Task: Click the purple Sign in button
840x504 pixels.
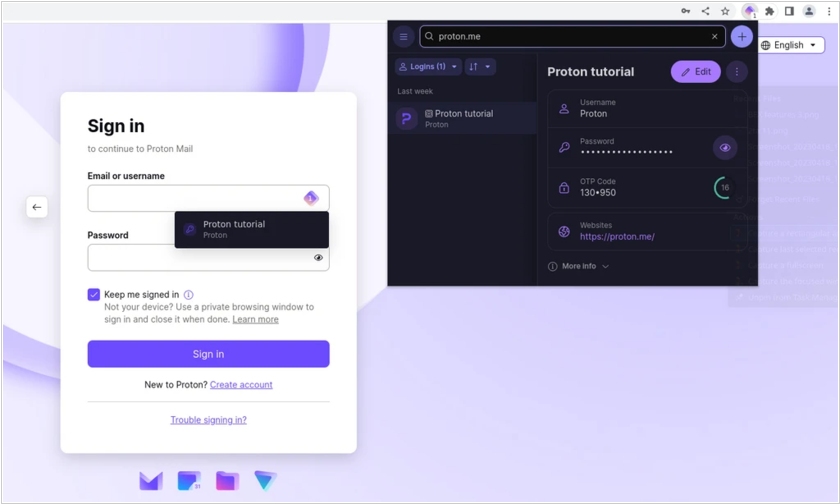Action: click(208, 354)
